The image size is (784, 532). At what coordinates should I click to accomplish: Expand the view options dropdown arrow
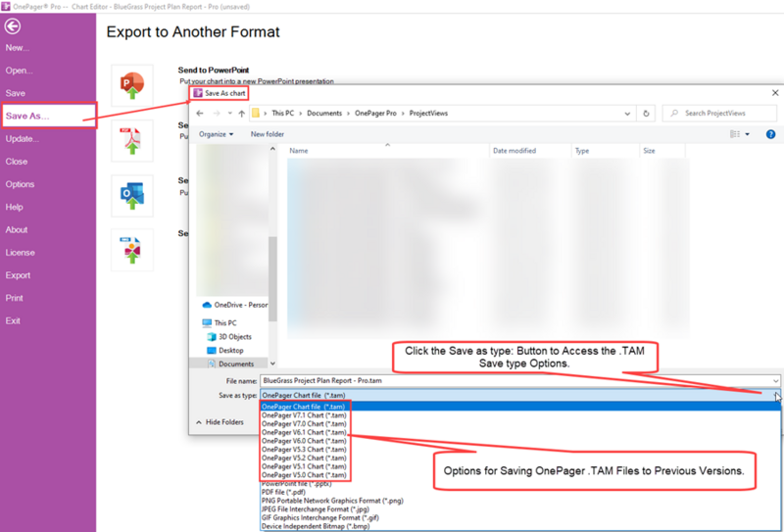(748, 134)
